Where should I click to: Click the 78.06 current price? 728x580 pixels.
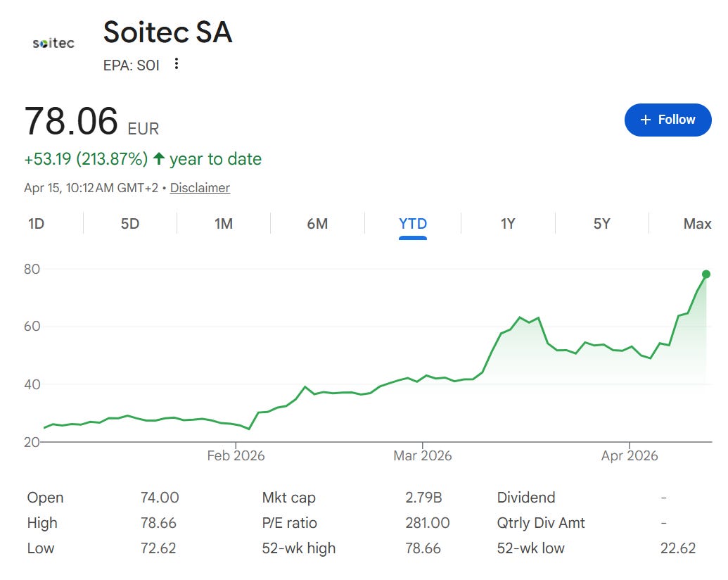pos(71,121)
